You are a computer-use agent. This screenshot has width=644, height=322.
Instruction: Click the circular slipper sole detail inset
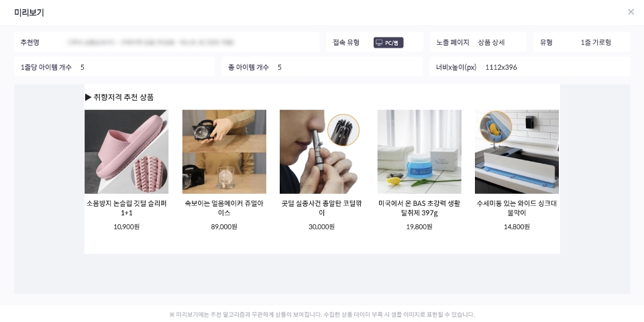click(149, 174)
